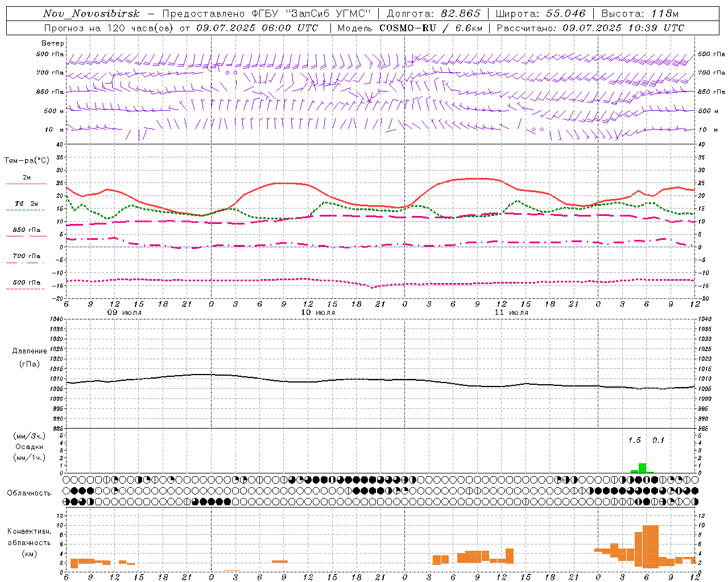Click the 'Высота: 118м' header field
The height and width of the screenshot is (582, 728).
point(640,14)
